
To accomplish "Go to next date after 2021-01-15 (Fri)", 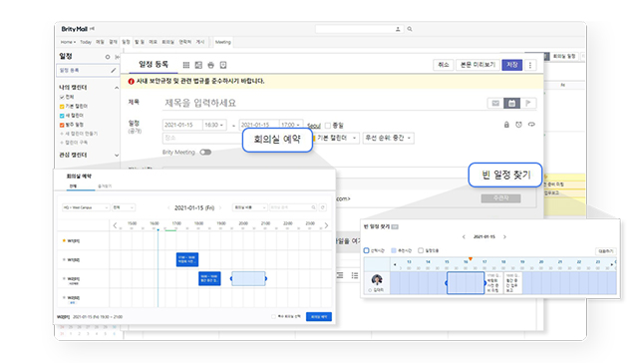I will (220, 207).
